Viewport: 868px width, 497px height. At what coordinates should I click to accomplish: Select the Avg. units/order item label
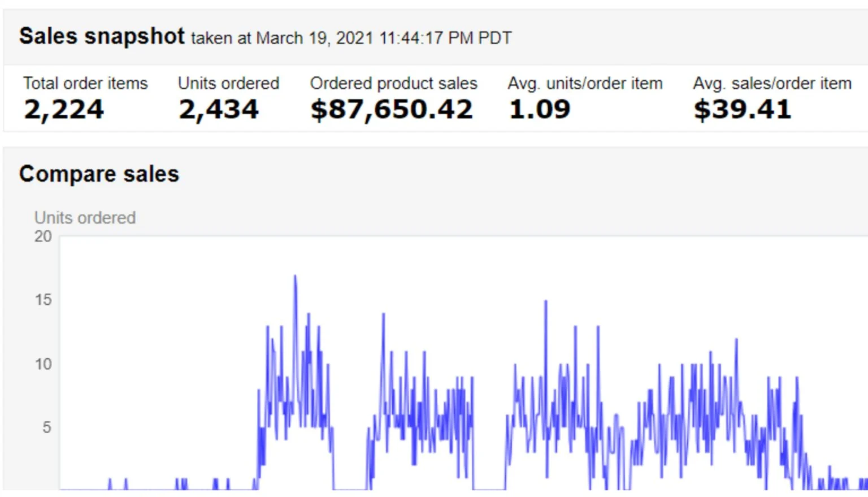point(585,83)
